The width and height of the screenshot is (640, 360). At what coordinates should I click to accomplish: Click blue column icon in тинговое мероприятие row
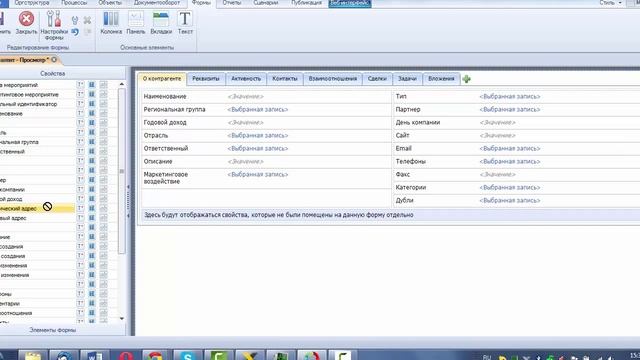pyautogui.click(x=92, y=94)
